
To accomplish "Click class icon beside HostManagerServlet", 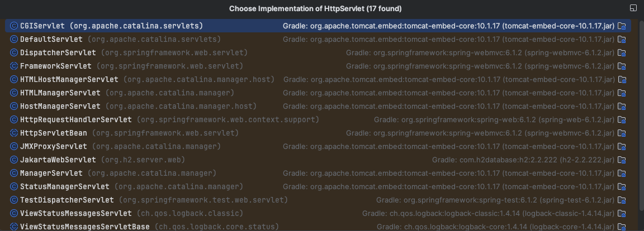I will point(13,106).
